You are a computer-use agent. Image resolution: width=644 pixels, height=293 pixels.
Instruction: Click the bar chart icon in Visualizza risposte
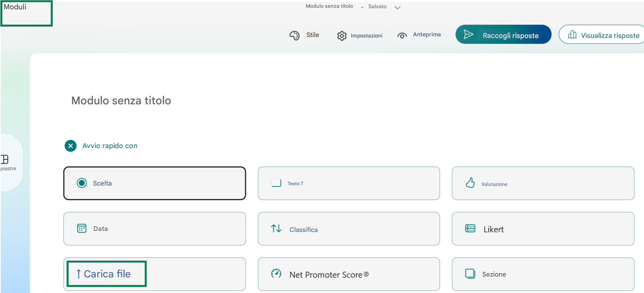click(x=572, y=34)
